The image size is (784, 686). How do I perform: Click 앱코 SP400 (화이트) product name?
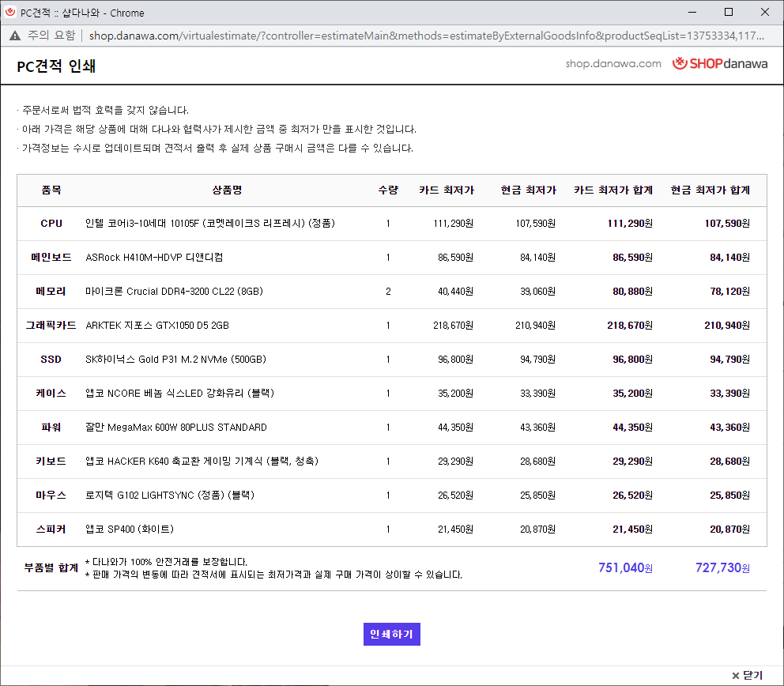130,530
